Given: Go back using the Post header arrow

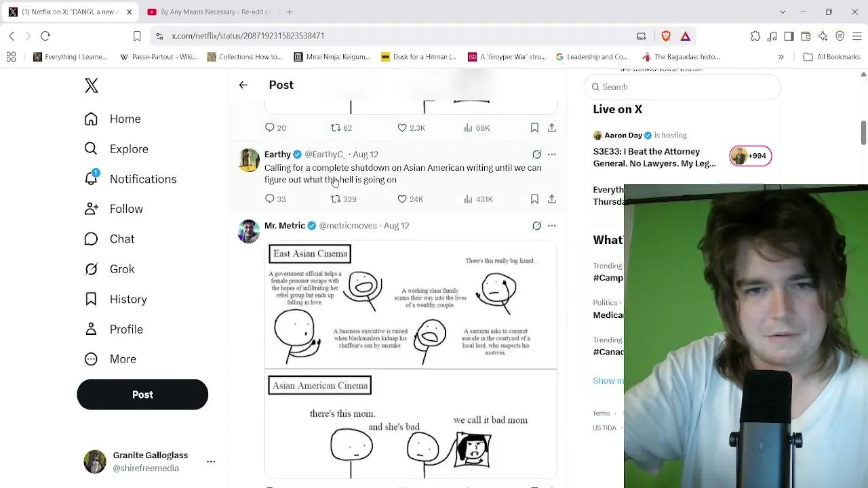Looking at the screenshot, I should pyautogui.click(x=243, y=85).
